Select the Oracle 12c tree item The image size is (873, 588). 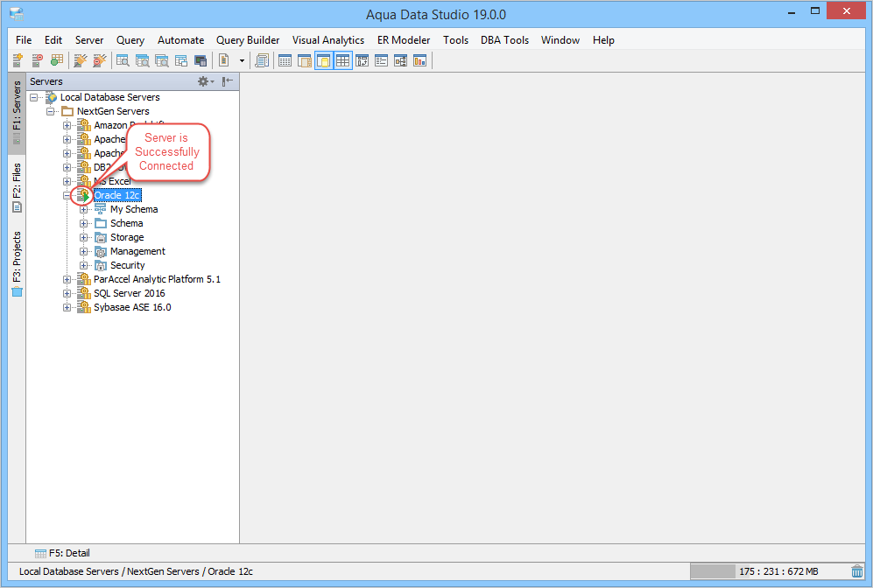click(x=117, y=195)
